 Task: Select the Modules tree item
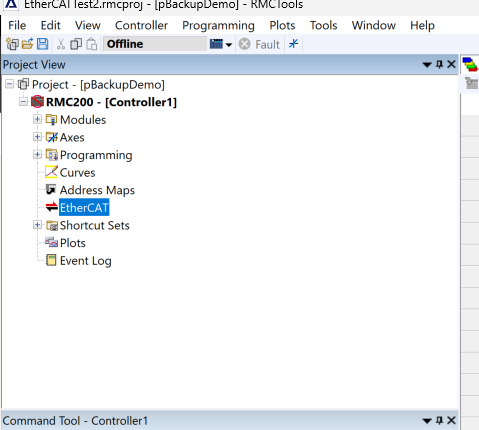[83, 120]
